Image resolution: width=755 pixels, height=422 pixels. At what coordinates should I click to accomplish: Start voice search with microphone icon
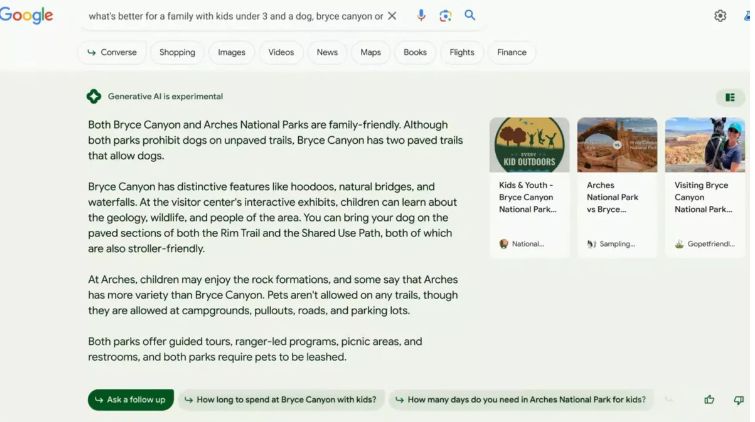click(x=421, y=15)
